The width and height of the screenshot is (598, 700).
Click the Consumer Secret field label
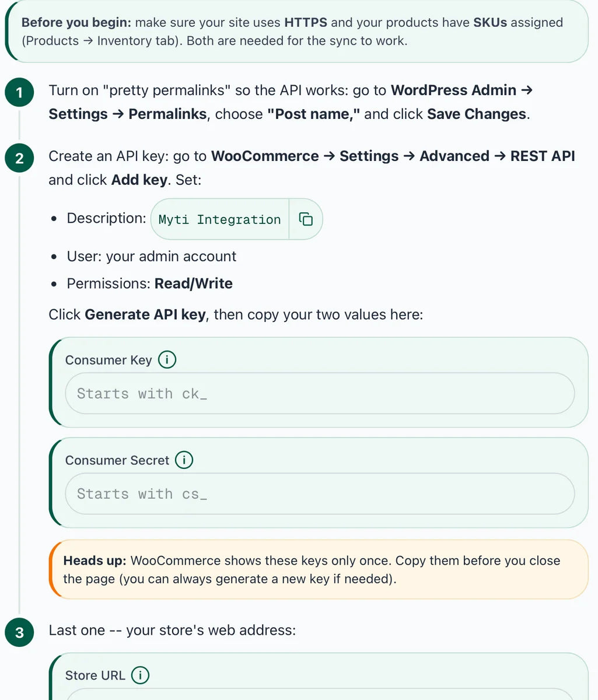click(x=117, y=460)
